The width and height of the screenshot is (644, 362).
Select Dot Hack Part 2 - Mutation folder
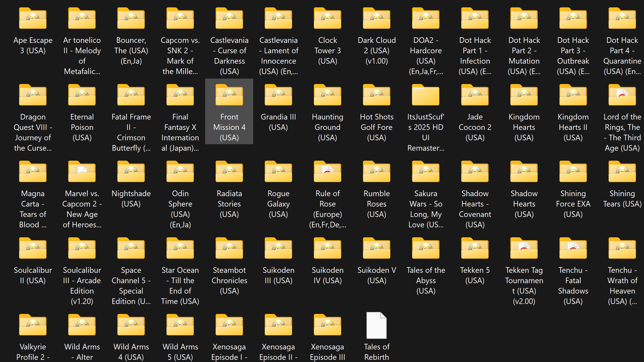524,18
